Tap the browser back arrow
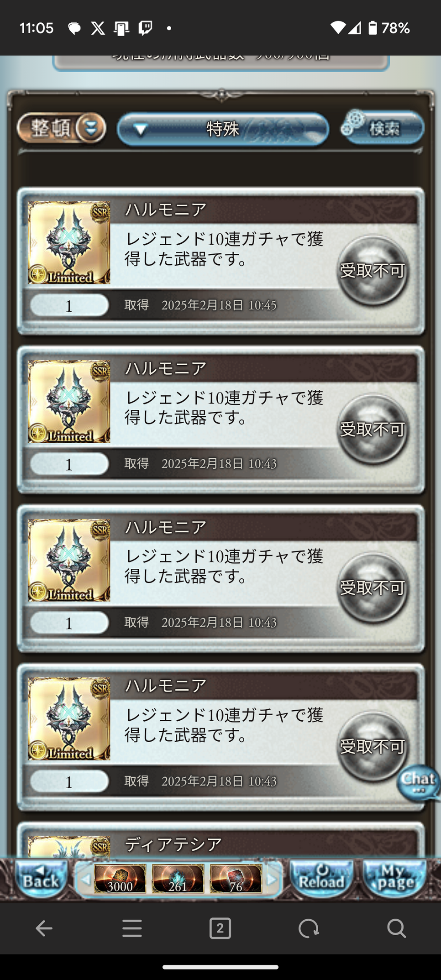The height and width of the screenshot is (980, 441). click(x=44, y=928)
